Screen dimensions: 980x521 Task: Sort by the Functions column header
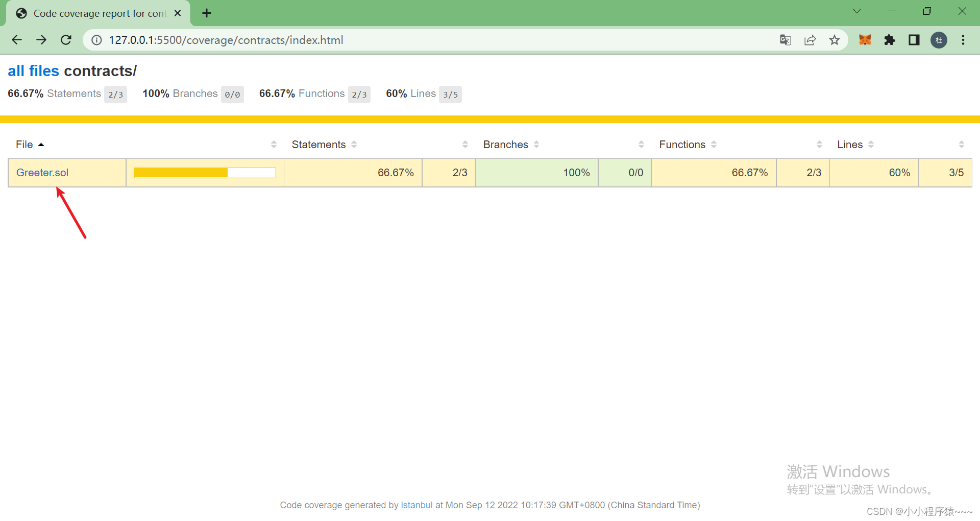pos(688,145)
